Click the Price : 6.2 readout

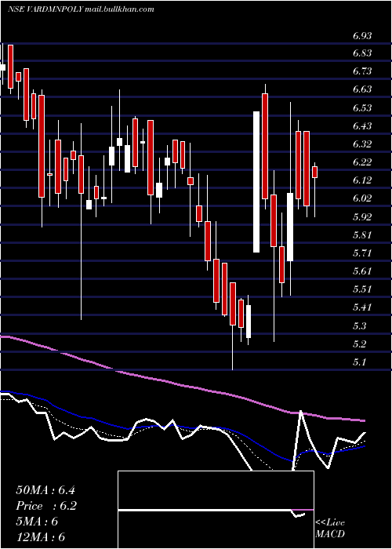click(x=46, y=506)
